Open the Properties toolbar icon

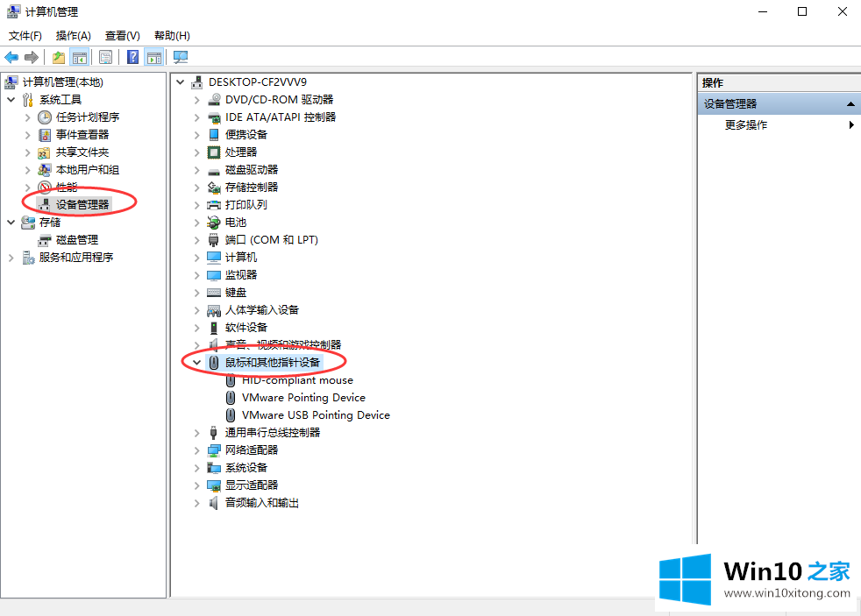click(105, 58)
